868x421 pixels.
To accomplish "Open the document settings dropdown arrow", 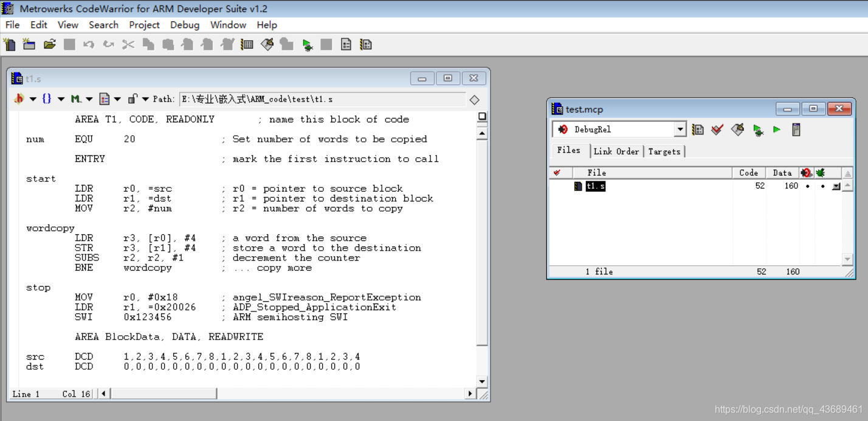I will (117, 99).
